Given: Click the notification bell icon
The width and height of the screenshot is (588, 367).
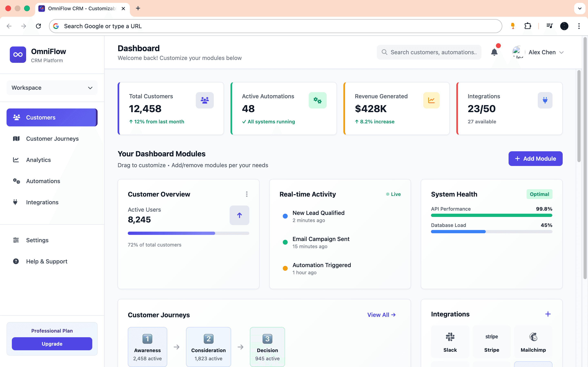Looking at the screenshot, I should click(494, 52).
